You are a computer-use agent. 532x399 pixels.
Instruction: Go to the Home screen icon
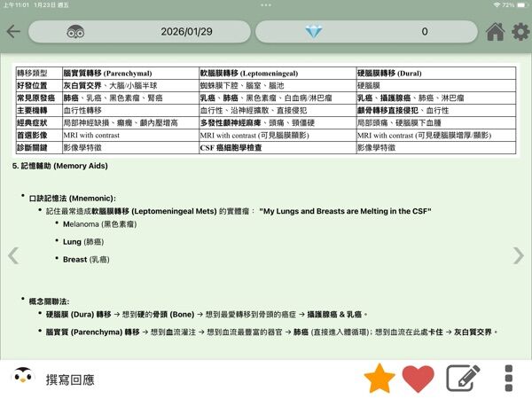496,31
